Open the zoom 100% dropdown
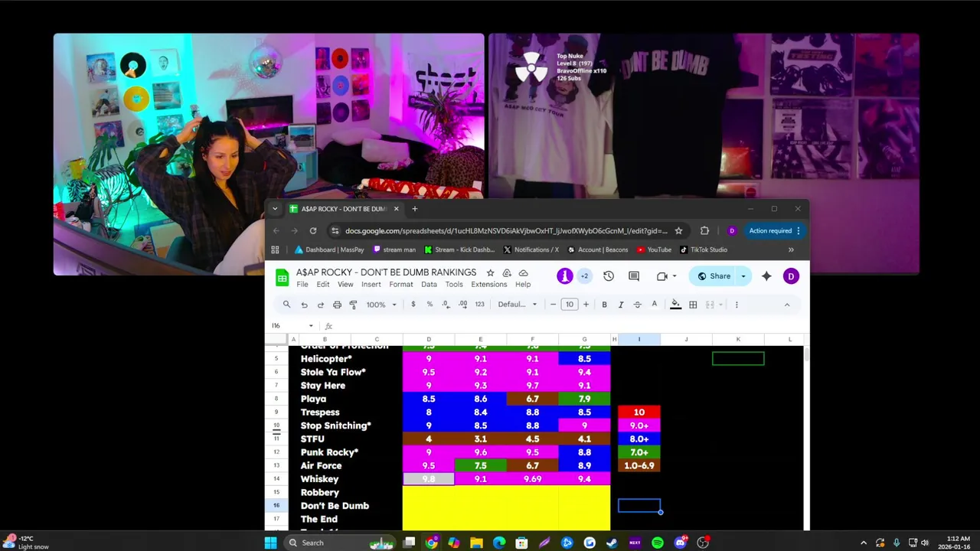 (381, 305)
